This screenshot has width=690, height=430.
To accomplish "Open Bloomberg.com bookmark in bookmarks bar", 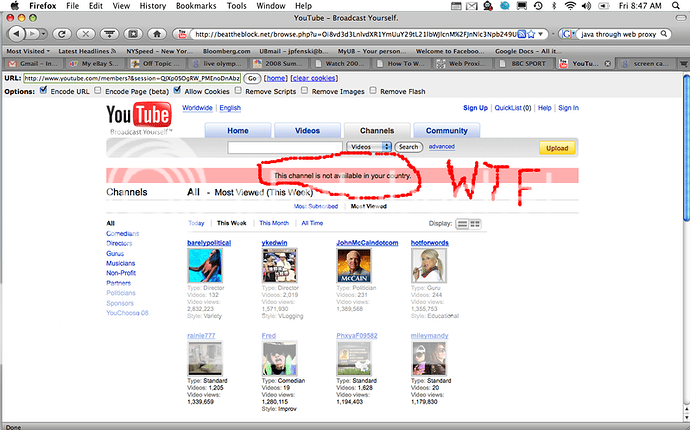I will click(226, 51).
